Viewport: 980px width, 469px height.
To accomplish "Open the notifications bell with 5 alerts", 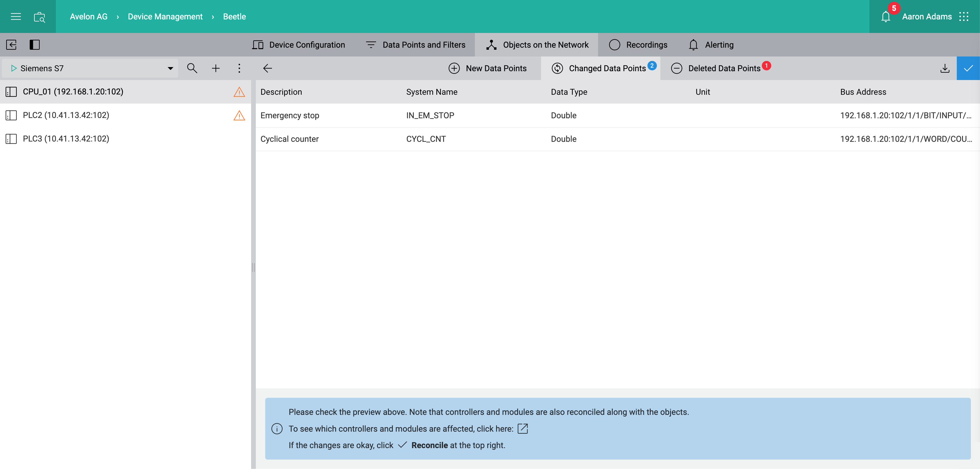I will 886,16.
